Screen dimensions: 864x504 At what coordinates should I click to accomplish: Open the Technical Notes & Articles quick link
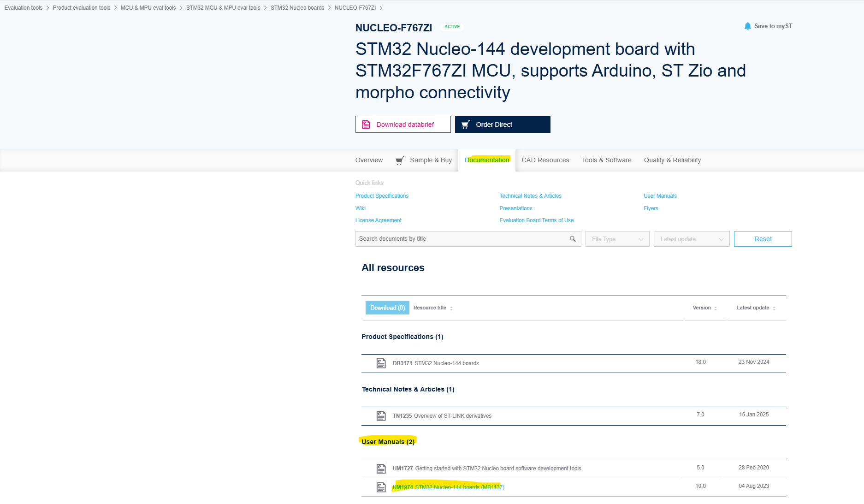coord(530,196)
